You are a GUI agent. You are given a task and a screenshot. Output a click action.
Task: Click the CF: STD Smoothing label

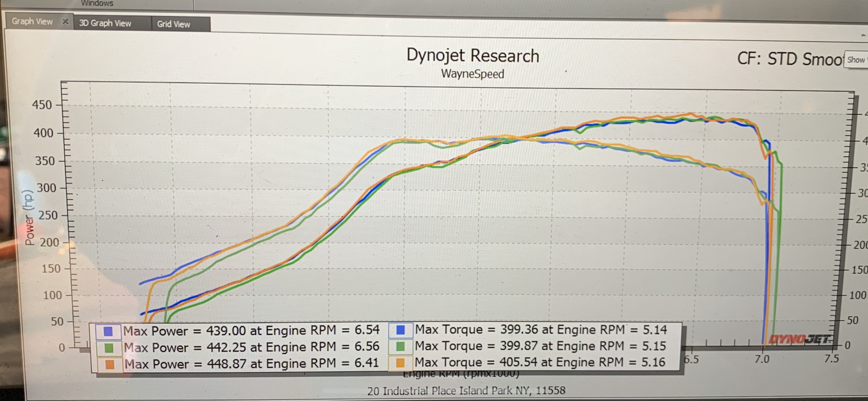tap(790, 59)
